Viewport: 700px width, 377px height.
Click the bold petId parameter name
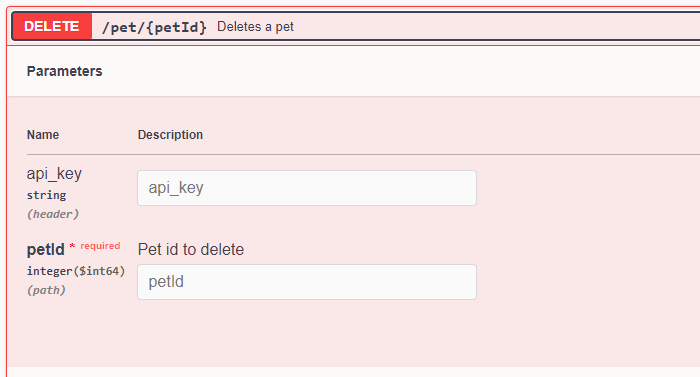(46, 249)
